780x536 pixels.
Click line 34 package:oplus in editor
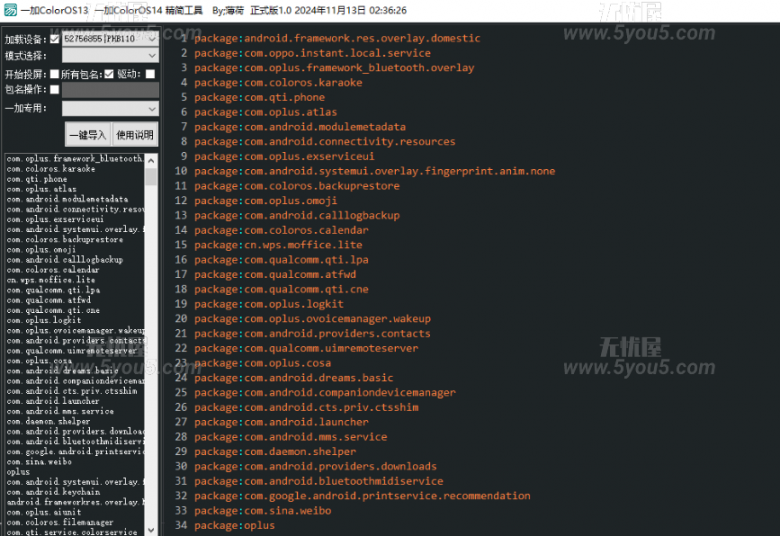[x=234, y=526]
